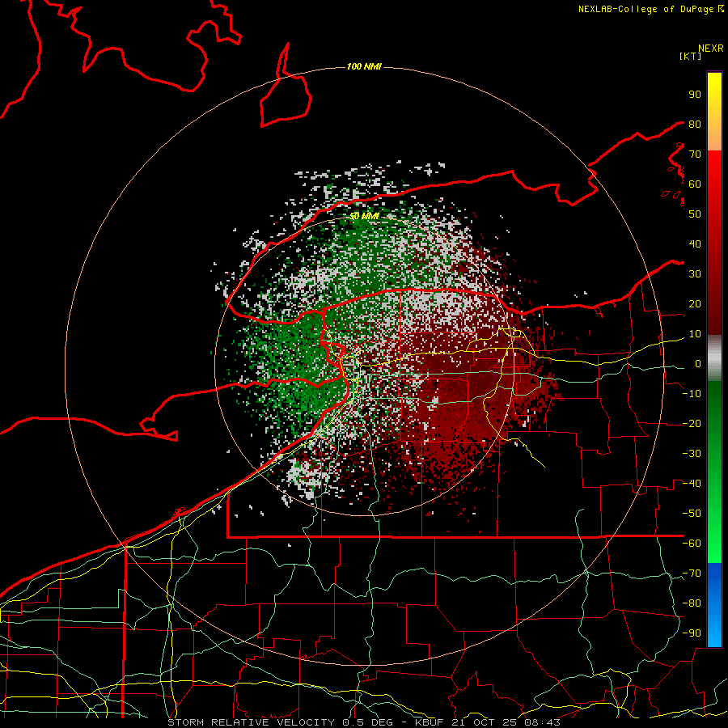
Task: Click the 50 NMI range ring label
Action: [364, 216]
